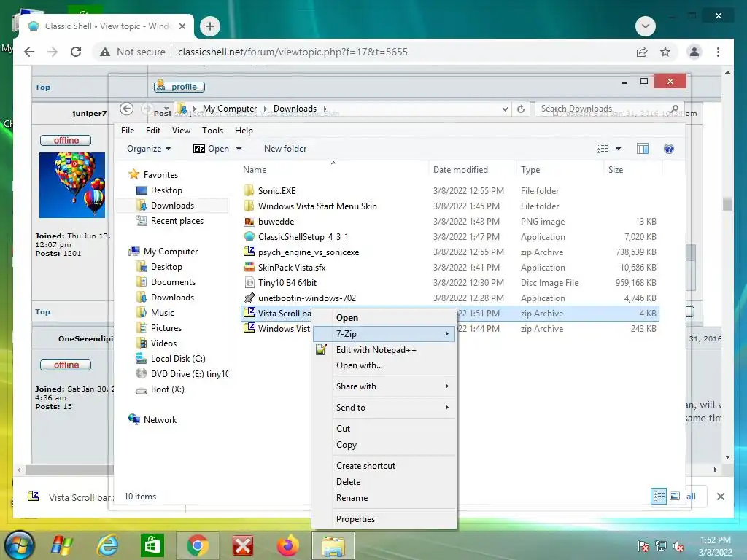This screenshot has height=560, width=747.
Task: Sort by the Date modified column
Action: click(x=472, y=169)
